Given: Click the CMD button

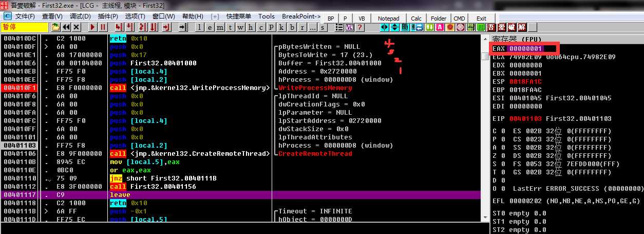Looking at the screenshot, I should point(459,19).
